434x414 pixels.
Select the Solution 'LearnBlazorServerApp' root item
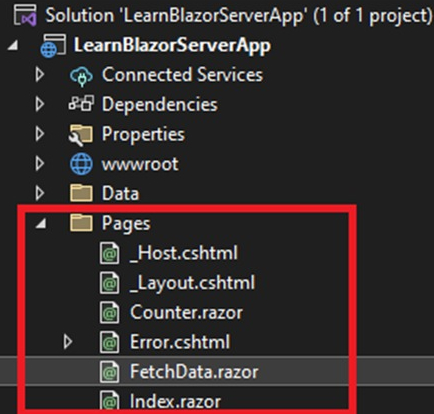tap(239, 15)
